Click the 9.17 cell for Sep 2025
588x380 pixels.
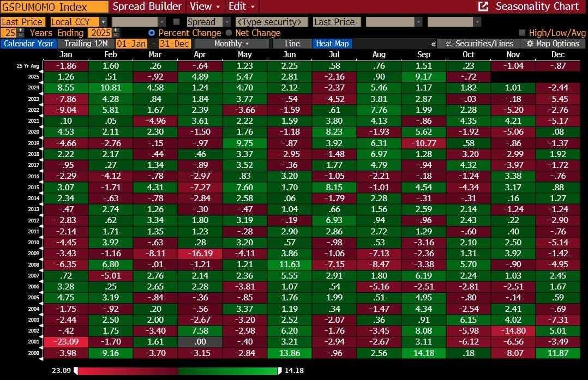point(423,77)
